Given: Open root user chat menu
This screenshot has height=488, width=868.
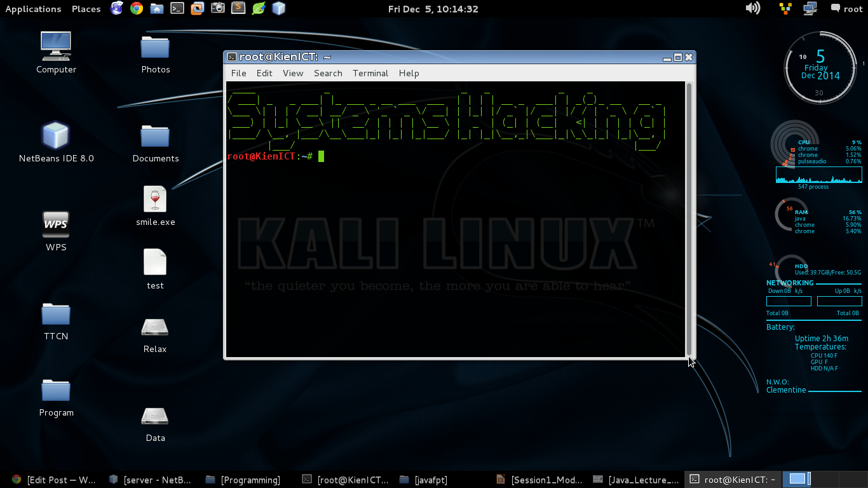Looking at the screenshot, I should pos(846,9).
